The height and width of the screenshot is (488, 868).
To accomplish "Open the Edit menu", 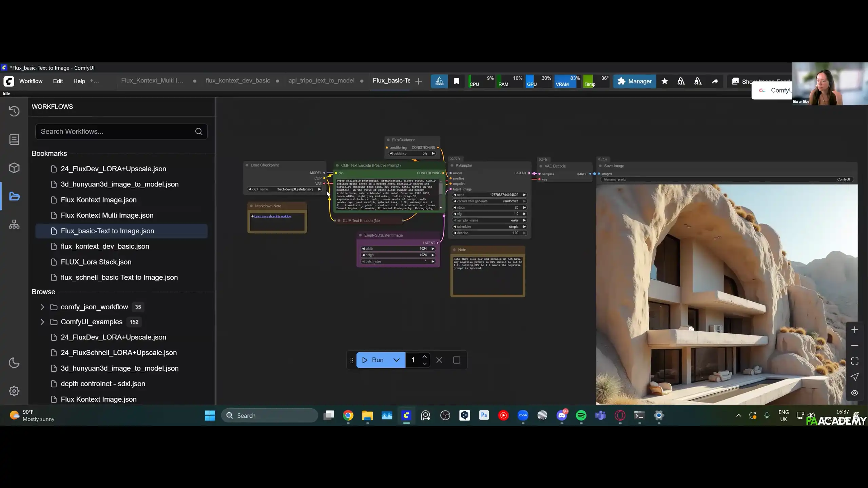I will point(58,81).
